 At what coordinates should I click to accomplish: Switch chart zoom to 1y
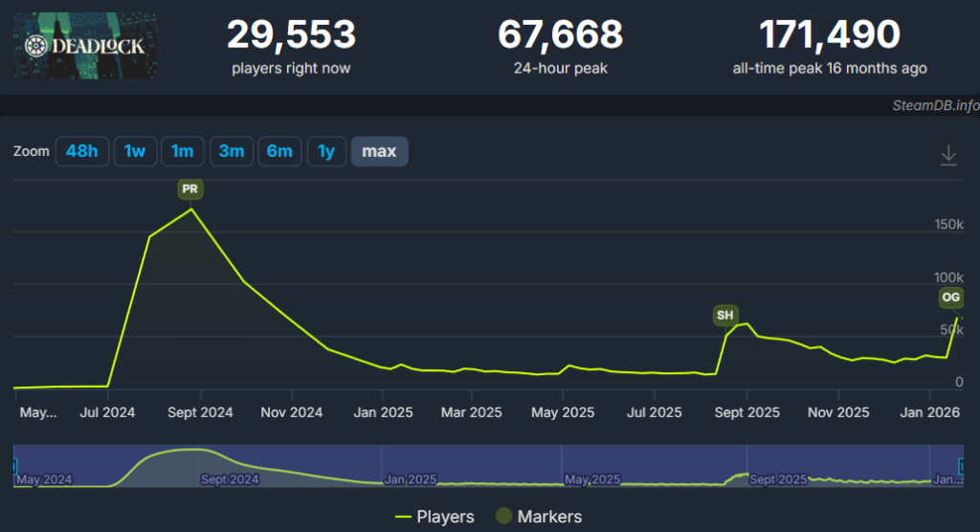pos(326,151)
